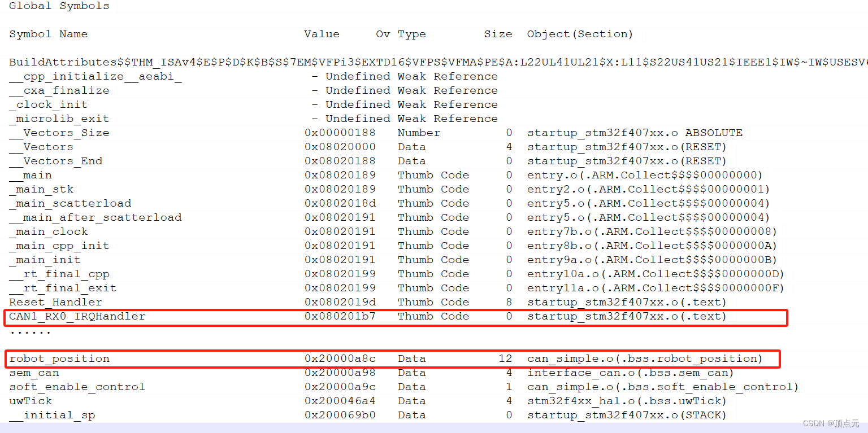Click the __Vectors_Size symbol name
Image resolution: width=868 pixels, height=433 pixels.
[x=59, y=133]
